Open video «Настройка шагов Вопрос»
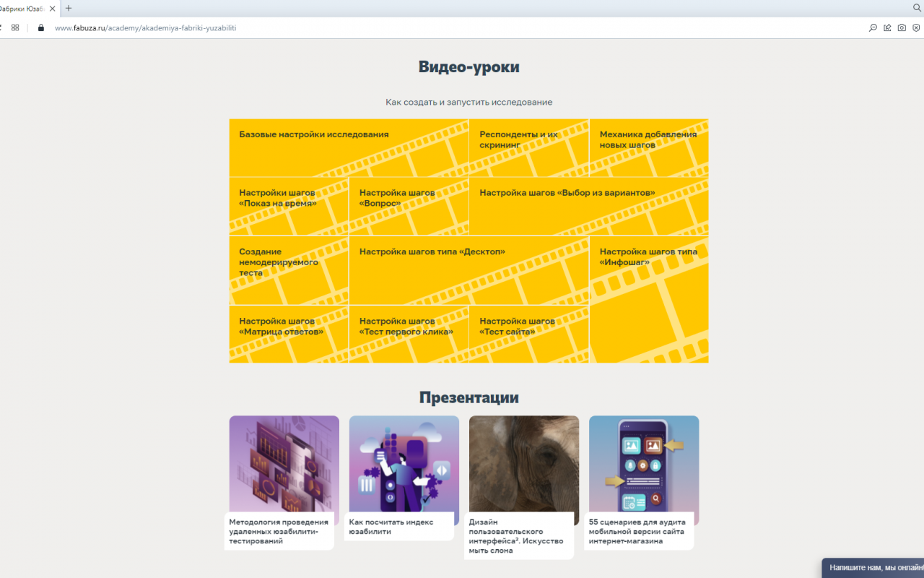924x578 pixels. click(409, 207)
